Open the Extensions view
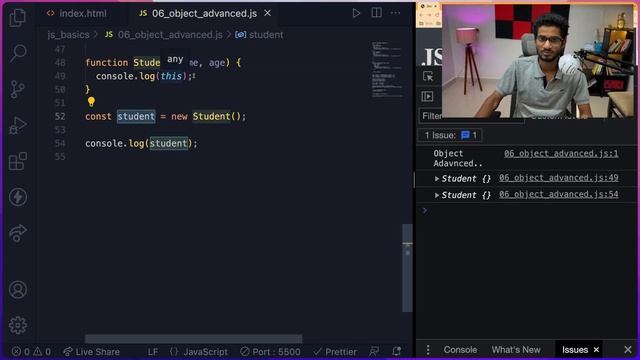Screen dimensions: 640x360 (18, 161)
